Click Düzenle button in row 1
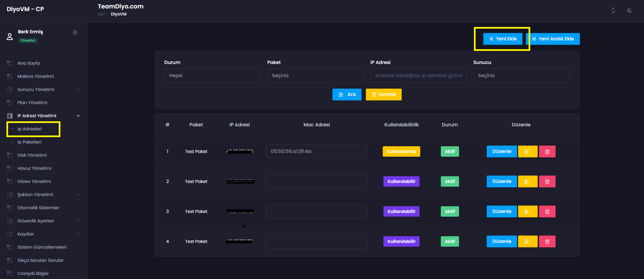 pyautogui.click(x=502, y=152)
